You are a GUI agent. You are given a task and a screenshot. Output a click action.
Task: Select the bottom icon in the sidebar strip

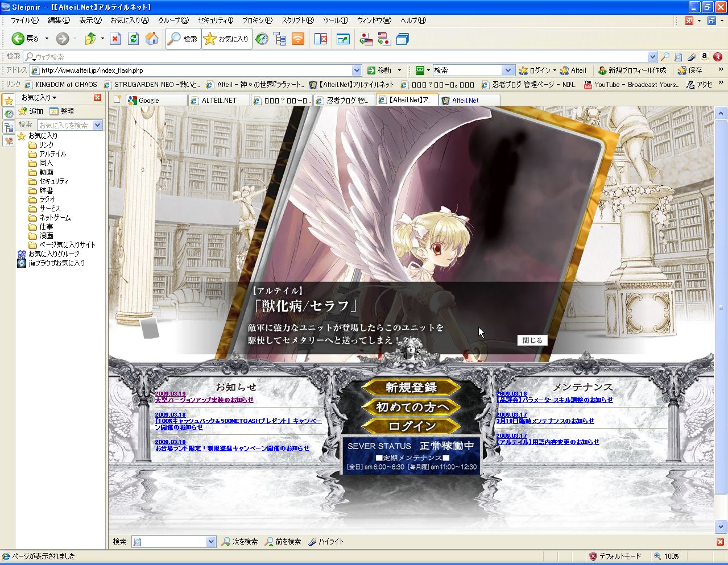(9, 140)
